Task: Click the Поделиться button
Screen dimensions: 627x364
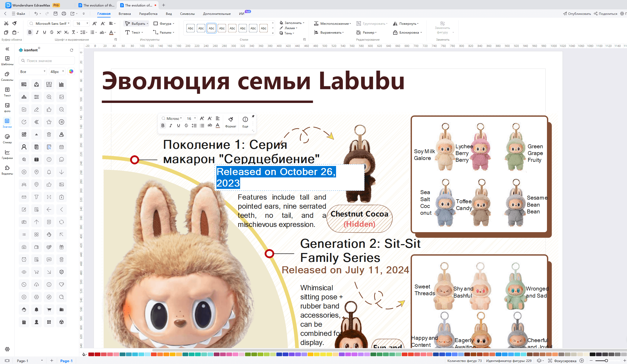Action: click(x=606, y=14)
